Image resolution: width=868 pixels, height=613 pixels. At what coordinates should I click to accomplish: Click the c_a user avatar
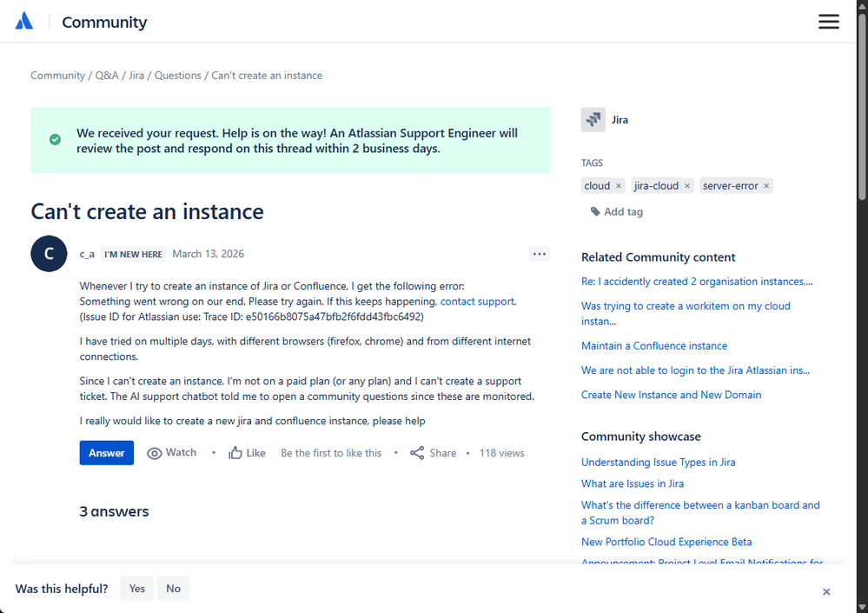coord(49,254)
